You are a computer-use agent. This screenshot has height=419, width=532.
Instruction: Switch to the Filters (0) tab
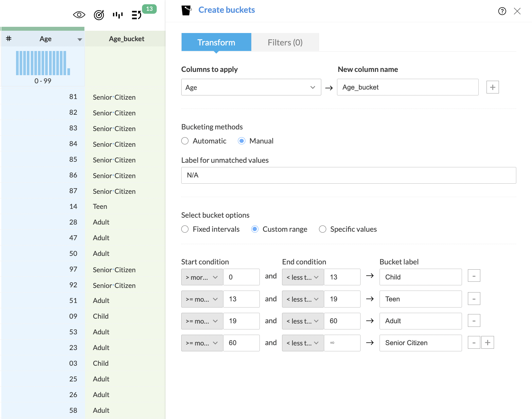[x=285, y=42]
